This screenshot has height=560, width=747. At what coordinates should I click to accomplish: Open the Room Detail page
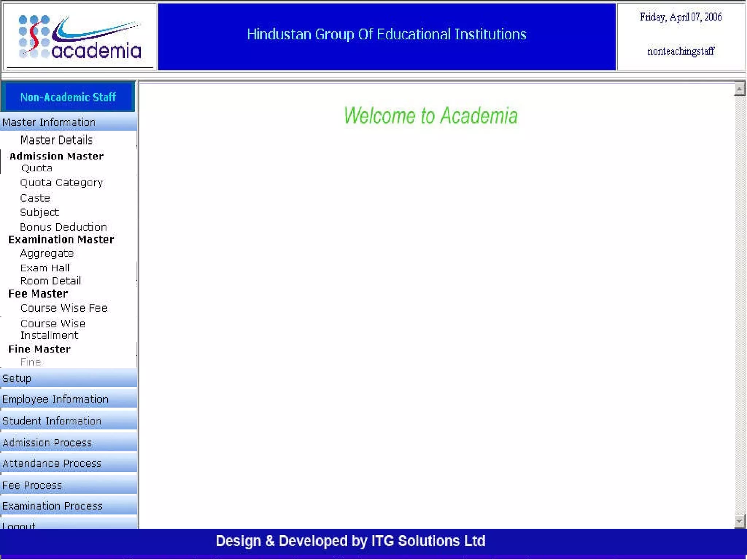tap(50, 281)
